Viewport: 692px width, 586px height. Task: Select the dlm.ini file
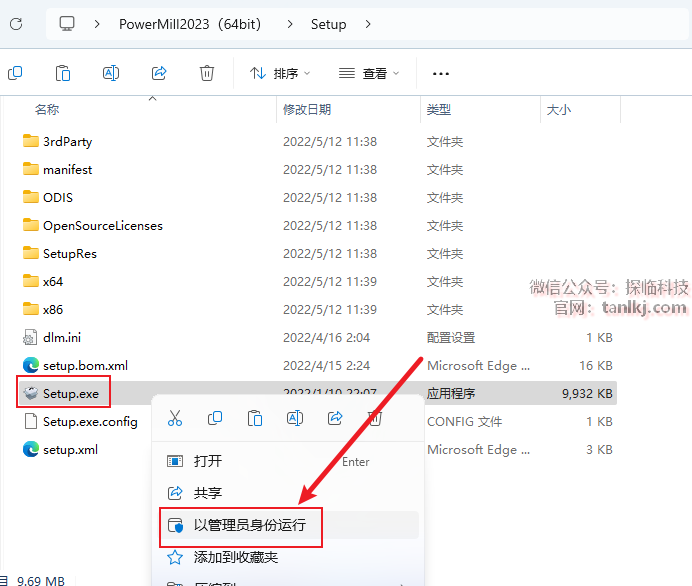tap(62, 338)
